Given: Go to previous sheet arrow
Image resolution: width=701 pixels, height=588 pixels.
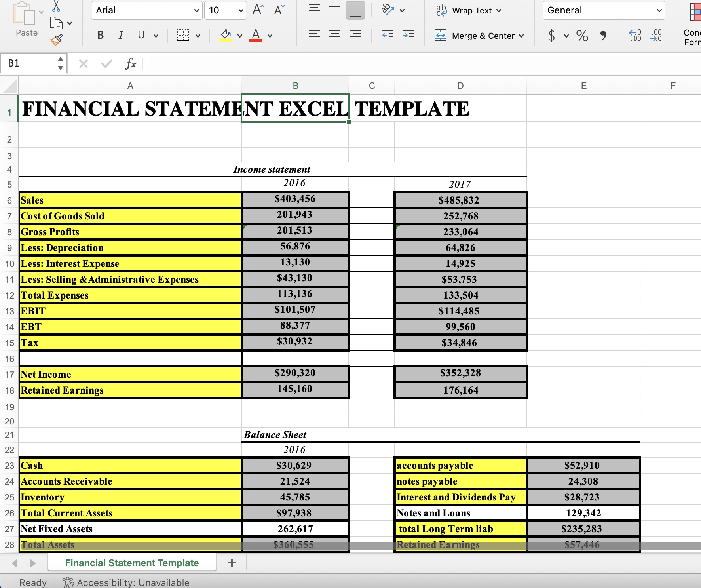Looking at the screenshot, I should point(15,563).
